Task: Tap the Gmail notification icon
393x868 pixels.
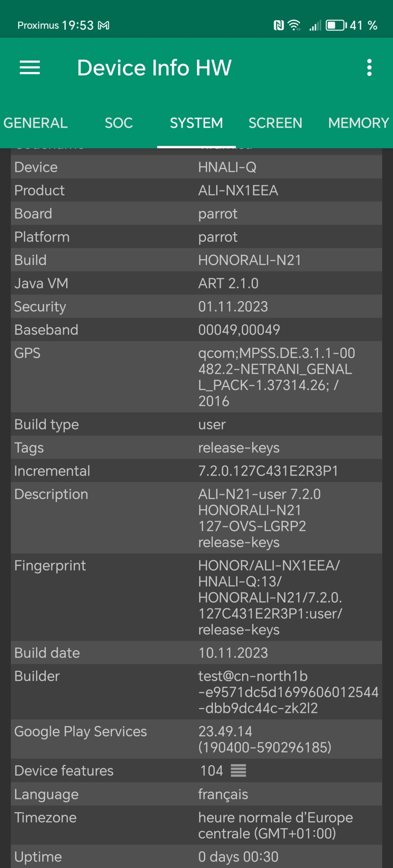Action: (104, 25)
